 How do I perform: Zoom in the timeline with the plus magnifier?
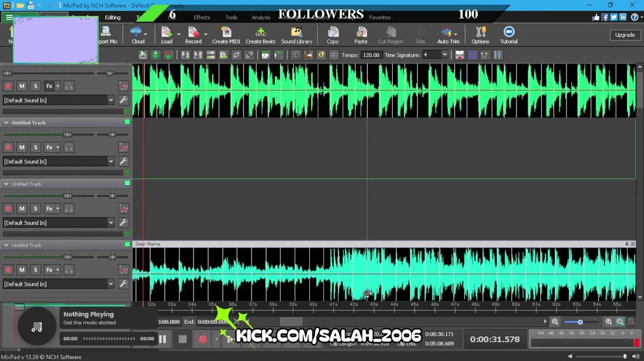coord(608,322)
